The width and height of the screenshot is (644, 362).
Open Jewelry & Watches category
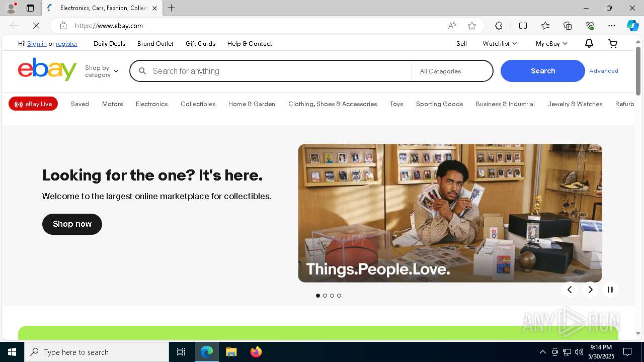[575, 104]
